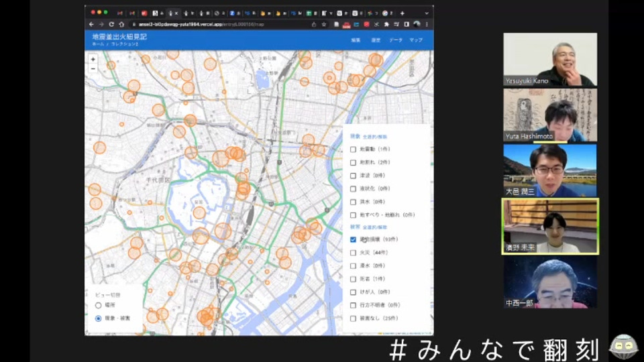Check the 液状化 (0件) checkbox
This screenshot has height=362, width=644.
353,189
